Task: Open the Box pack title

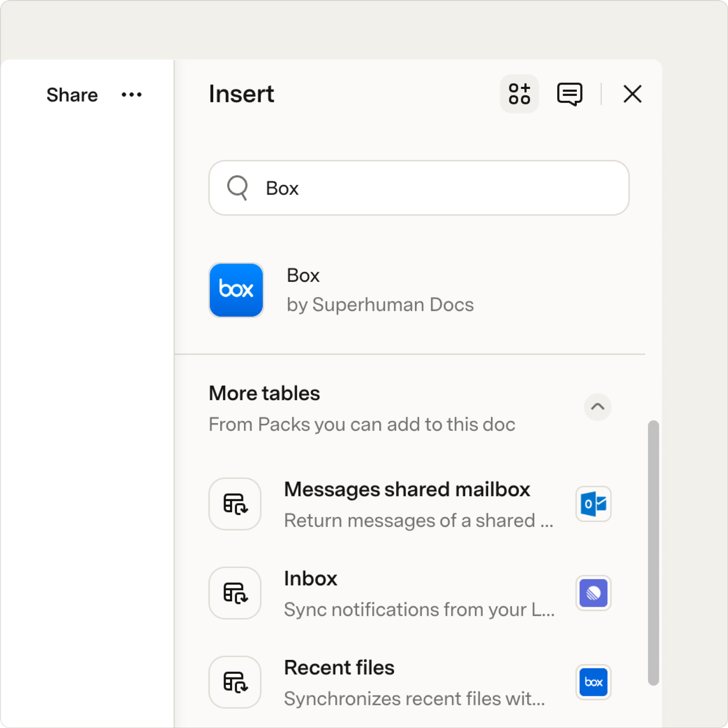Action: pyautogui.click(x=303, y=276)
